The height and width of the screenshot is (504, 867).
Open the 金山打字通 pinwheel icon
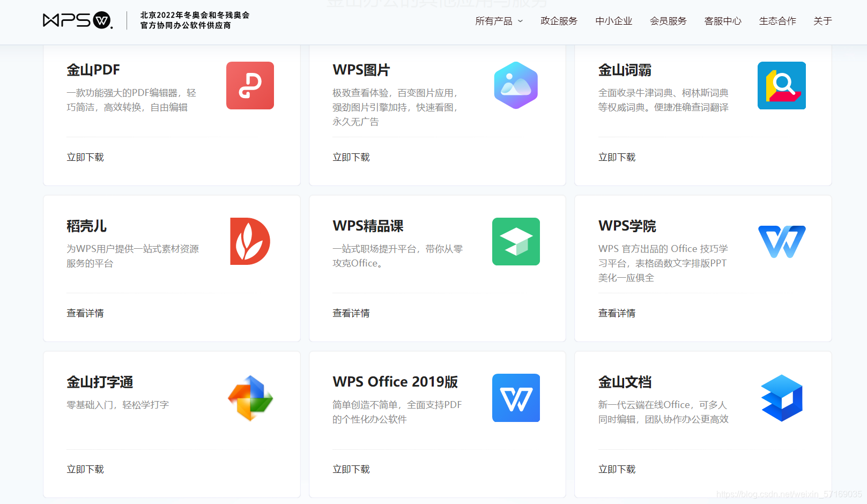tap(250, 398)
